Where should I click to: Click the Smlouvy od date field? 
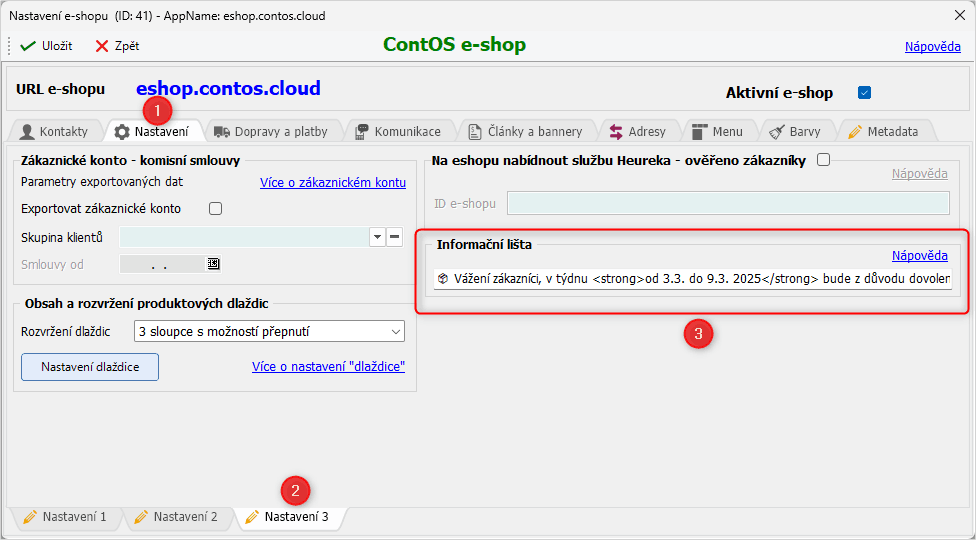click(x=162, y=264)
